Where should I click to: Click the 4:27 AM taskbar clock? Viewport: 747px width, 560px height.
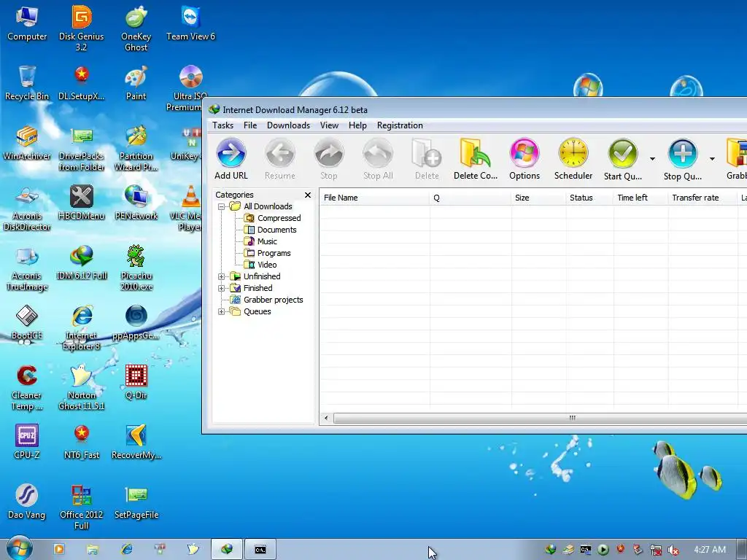click(x=710, y=550)
